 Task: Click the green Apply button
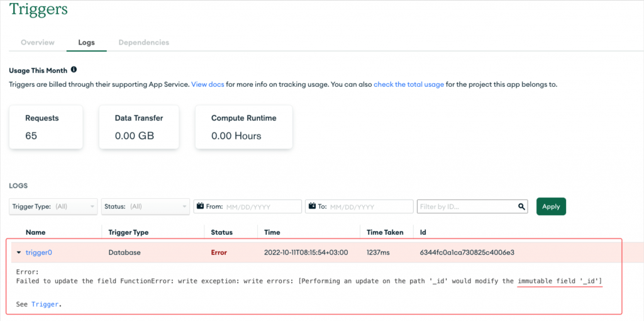tap(551, 206)
